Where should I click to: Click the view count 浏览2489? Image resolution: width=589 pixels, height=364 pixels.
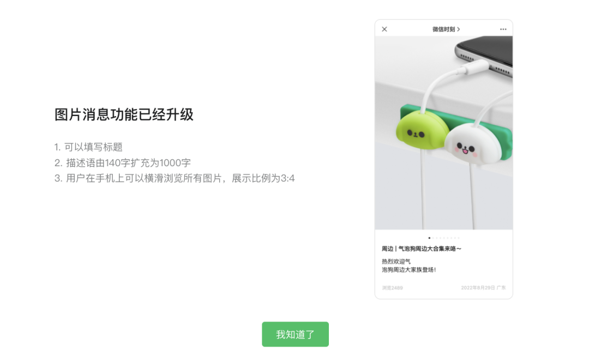point(393,288)
